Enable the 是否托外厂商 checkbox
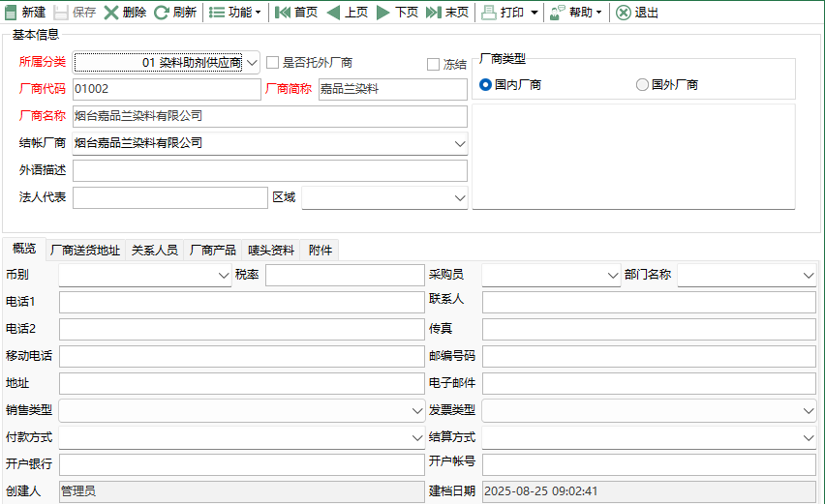The image size is (825, 504). [x=273, y=63]
